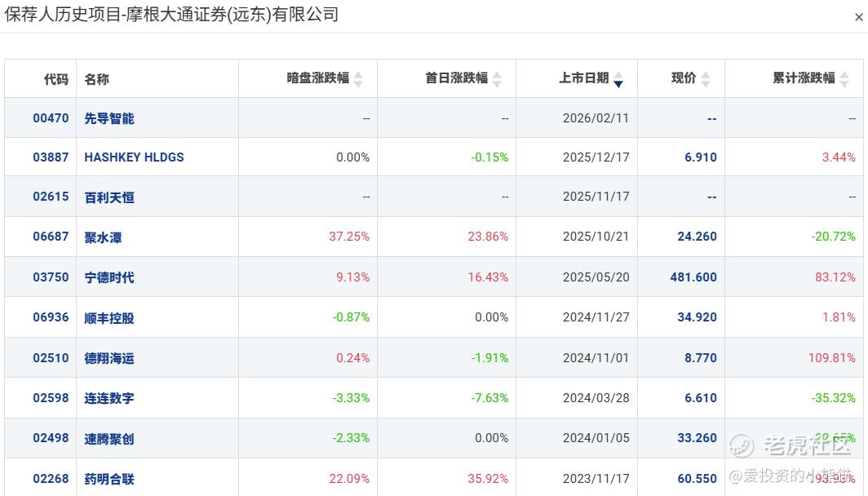This screenshot has width=868, height=496.
Task: Open stock 先导智能
Action: (109, 118)
